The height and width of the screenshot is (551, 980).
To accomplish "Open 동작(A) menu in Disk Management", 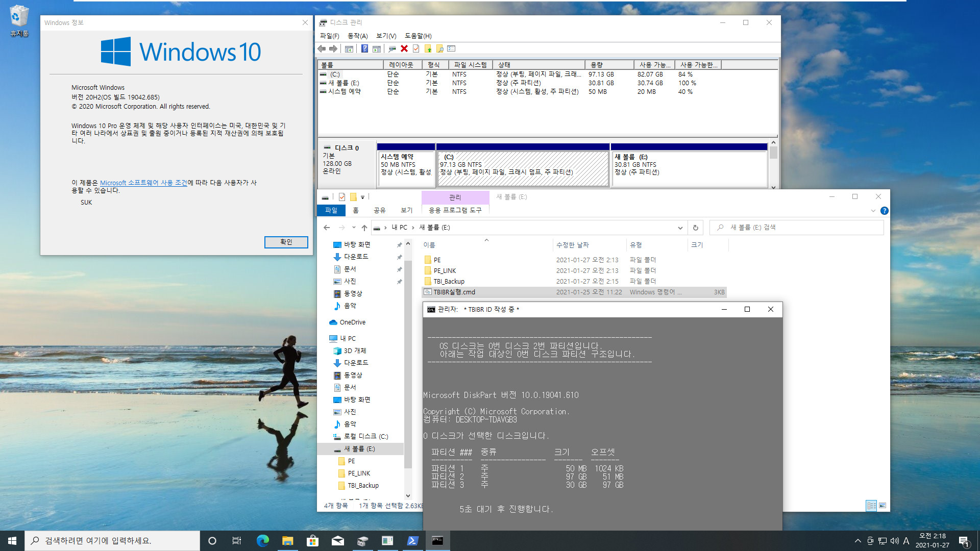I will coord(357,36).
